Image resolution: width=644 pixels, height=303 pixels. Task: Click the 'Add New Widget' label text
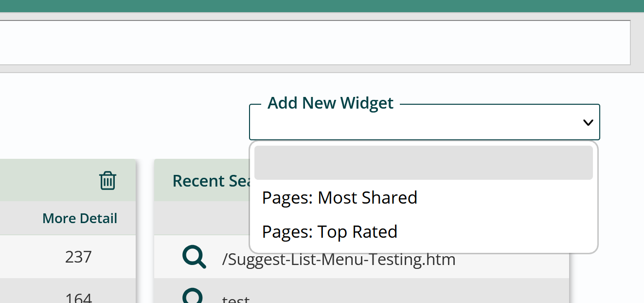(x=330, y=103)
